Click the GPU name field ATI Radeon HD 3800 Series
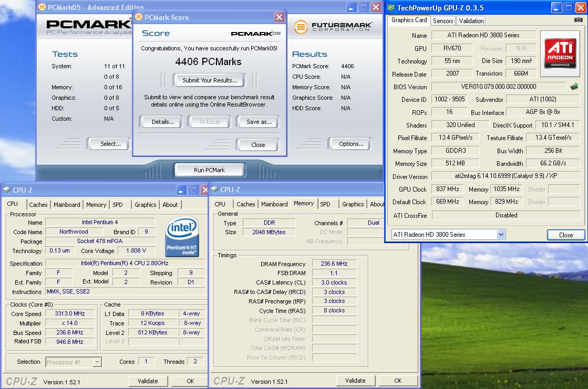This screenshot has height=389, width=588. 483,35
